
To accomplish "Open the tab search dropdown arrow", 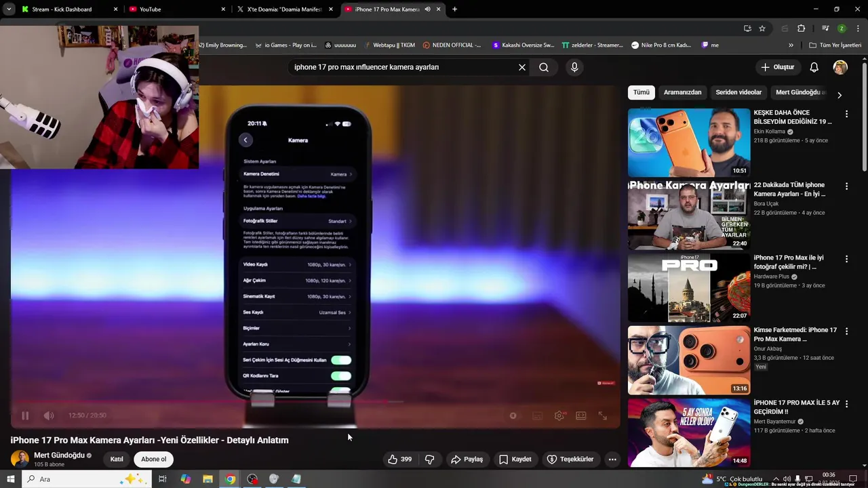I will click(x=9, y=9).
